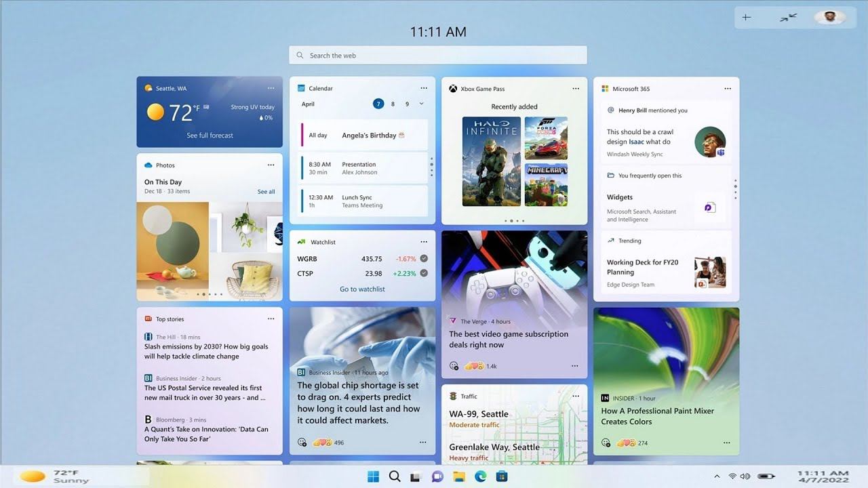
Task: Open Task View from the taskbar
Action: 416,477
